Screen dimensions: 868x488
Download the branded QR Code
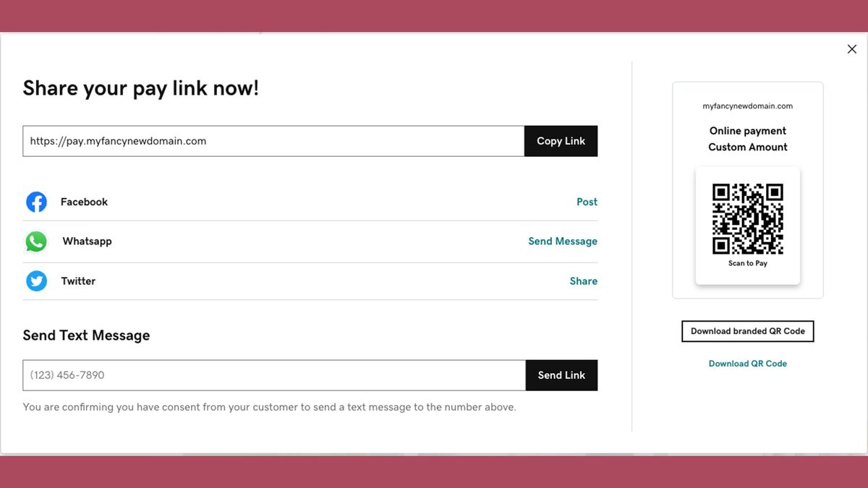pos(747,331)
